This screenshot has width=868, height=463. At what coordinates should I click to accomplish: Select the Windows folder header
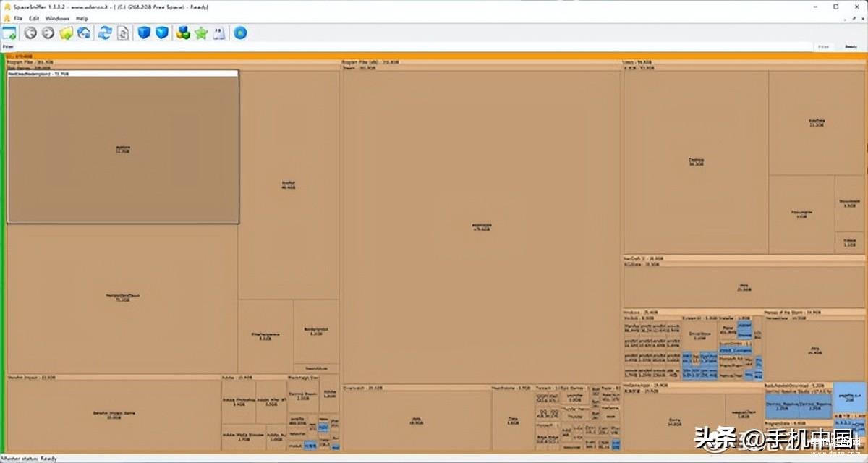[x=692, y=313]
